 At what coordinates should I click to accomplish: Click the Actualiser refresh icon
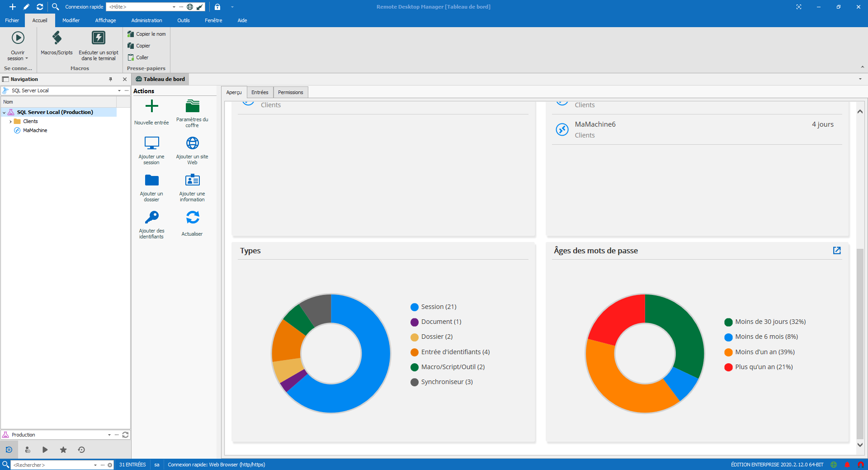[192, 218]
